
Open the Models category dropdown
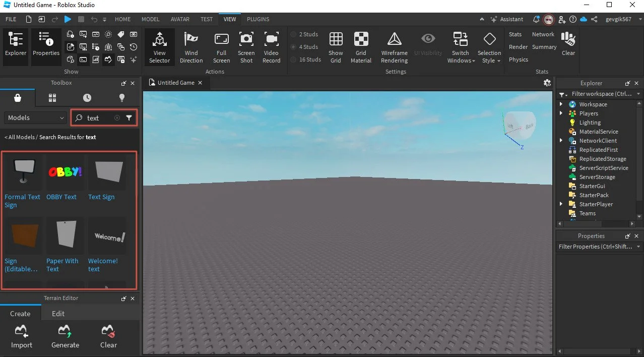pyautogui.click(x=36, y=117)
